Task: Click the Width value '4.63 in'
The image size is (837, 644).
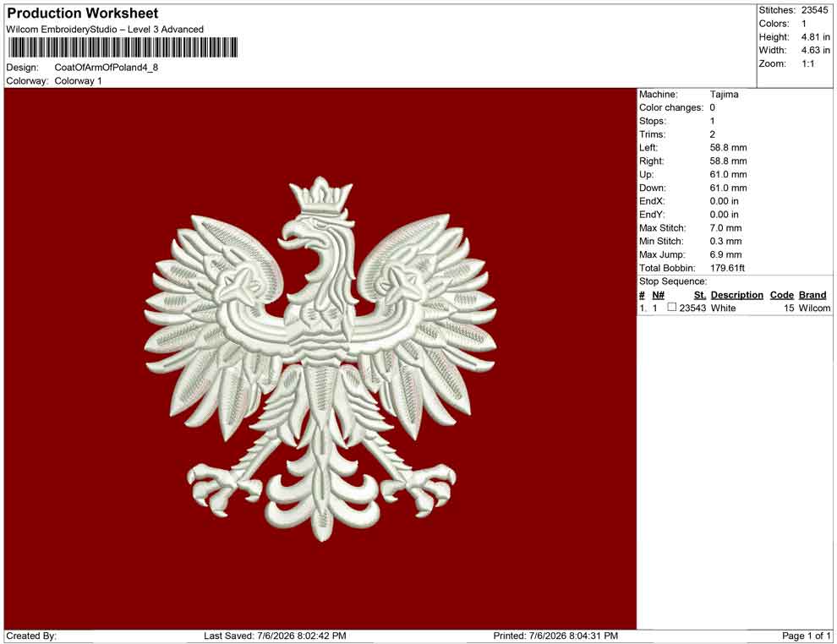Action: pos(815,50)
